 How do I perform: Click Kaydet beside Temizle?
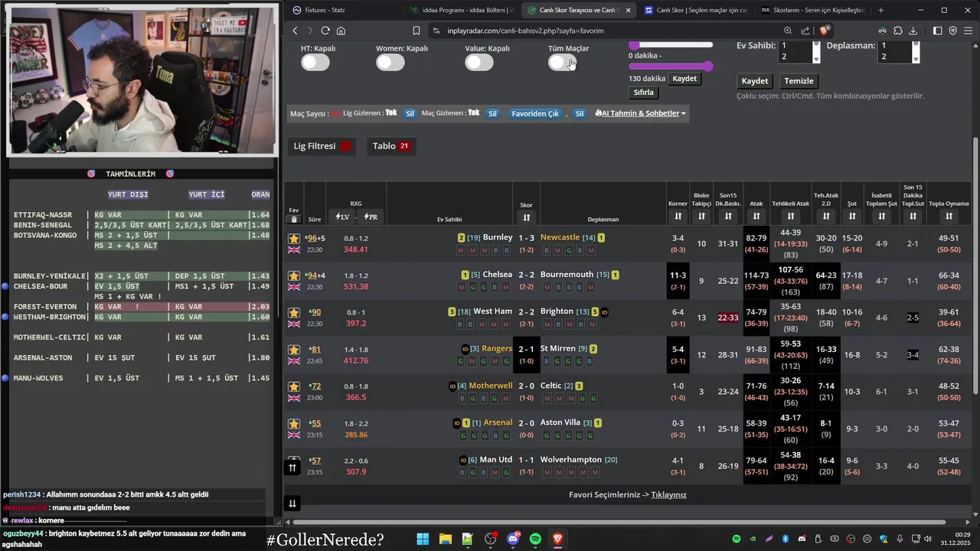(755, 81)
